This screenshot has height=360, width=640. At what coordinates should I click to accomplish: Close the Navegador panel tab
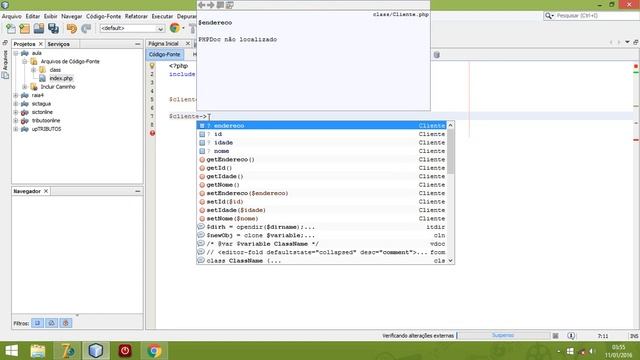point(46,191)
